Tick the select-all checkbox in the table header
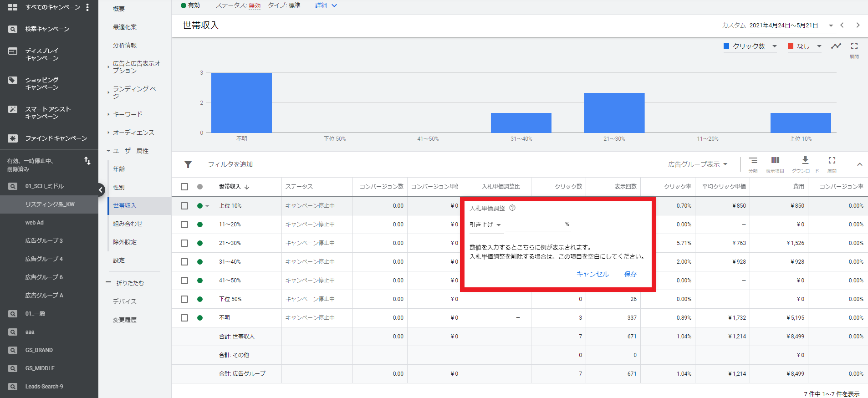Screen dimensions: 868x398 coord(184,187)
